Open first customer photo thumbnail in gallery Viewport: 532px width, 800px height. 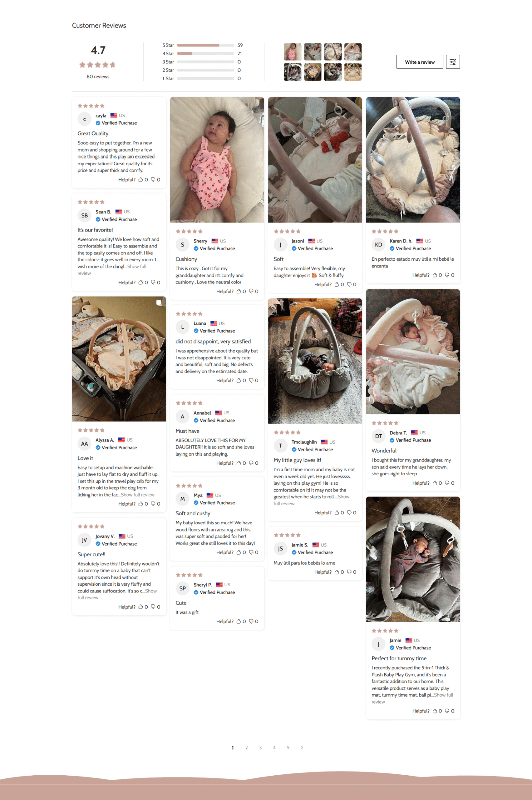pyautogui.click(x=293, y=52)
